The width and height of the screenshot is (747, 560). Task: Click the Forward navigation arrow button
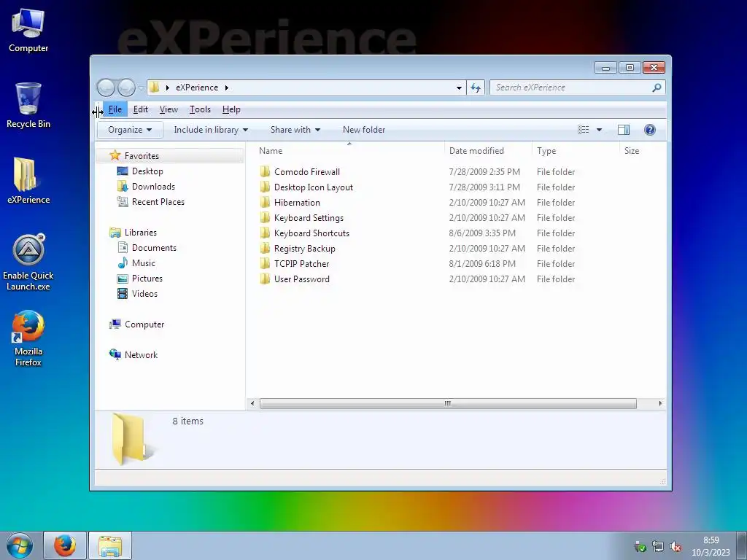click(x=126, y=87)
